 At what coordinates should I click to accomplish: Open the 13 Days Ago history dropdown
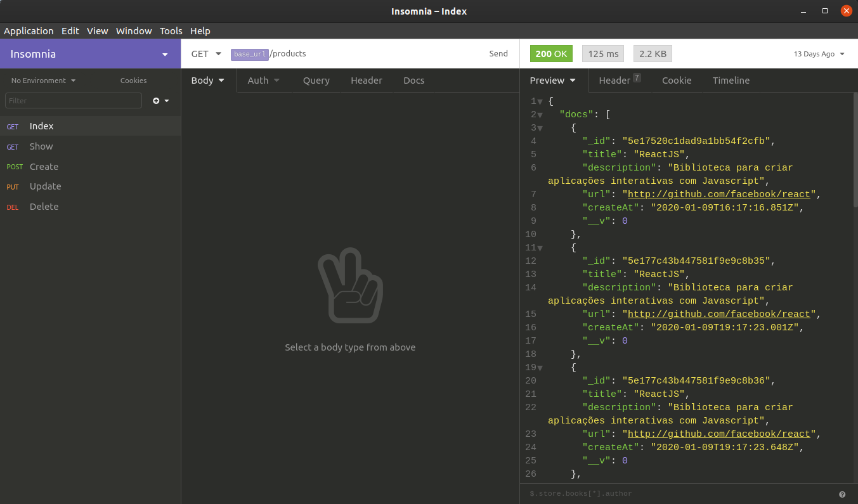tap(819, 54)
